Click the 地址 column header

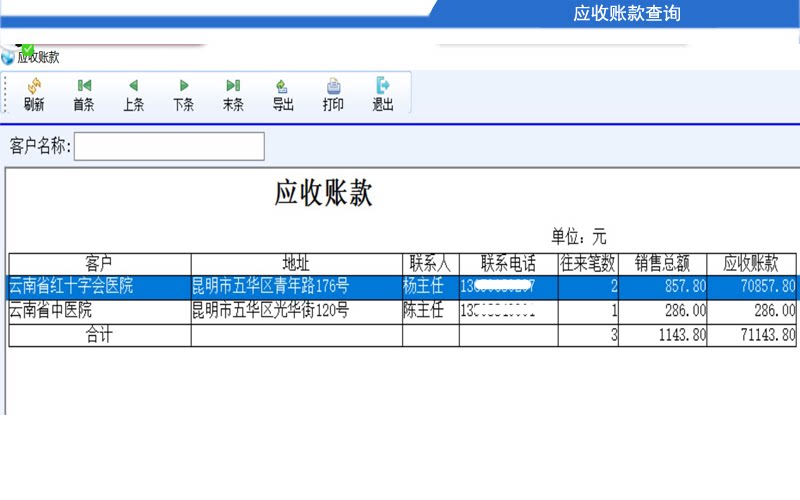(296, 264)
